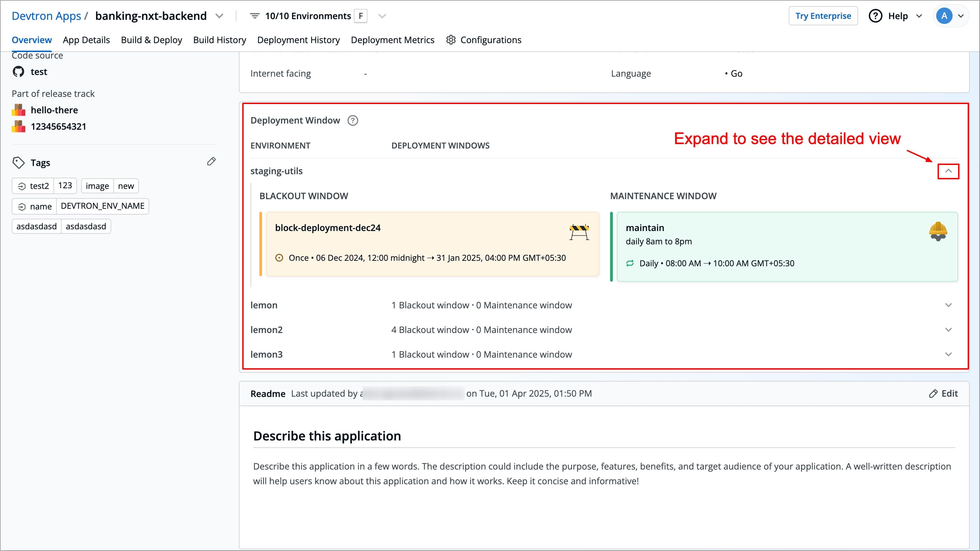
Task: Open the Deployment Metrics tab
Action: click(x=392, y=40)
